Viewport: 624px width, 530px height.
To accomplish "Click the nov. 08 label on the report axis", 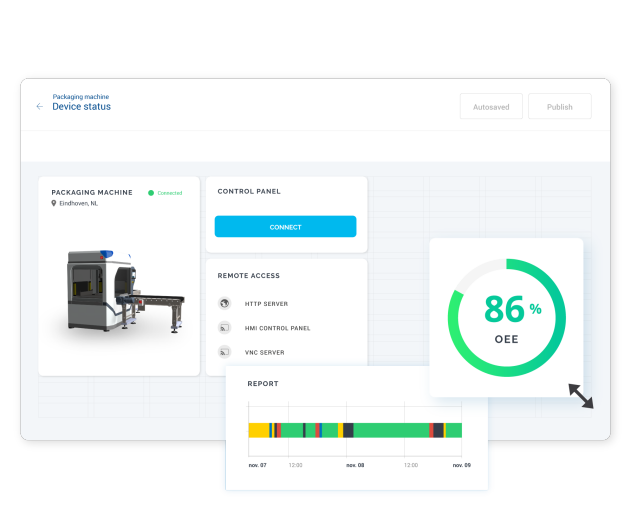I will click(353, 465).
